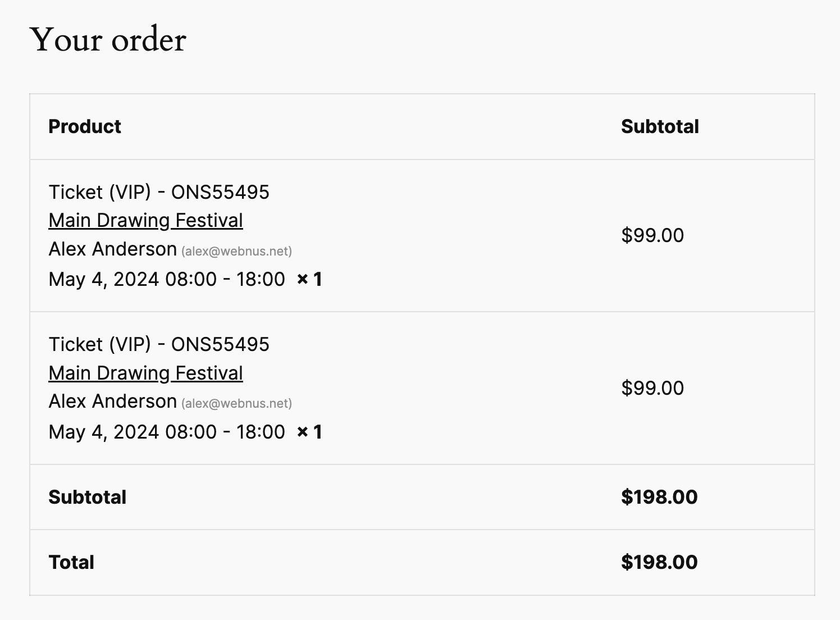840x620 pixels.
Task: Click the Subtotal column header
Action: [x=660, y=126]
